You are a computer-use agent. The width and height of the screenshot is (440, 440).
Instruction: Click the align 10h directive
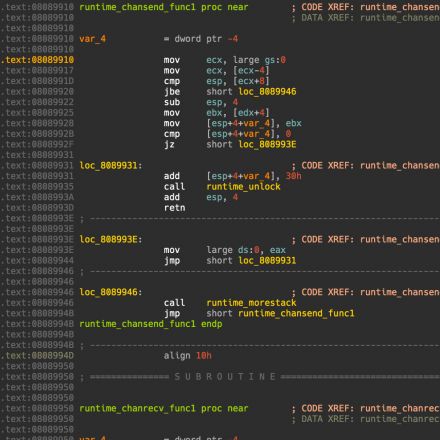point(187,356)
